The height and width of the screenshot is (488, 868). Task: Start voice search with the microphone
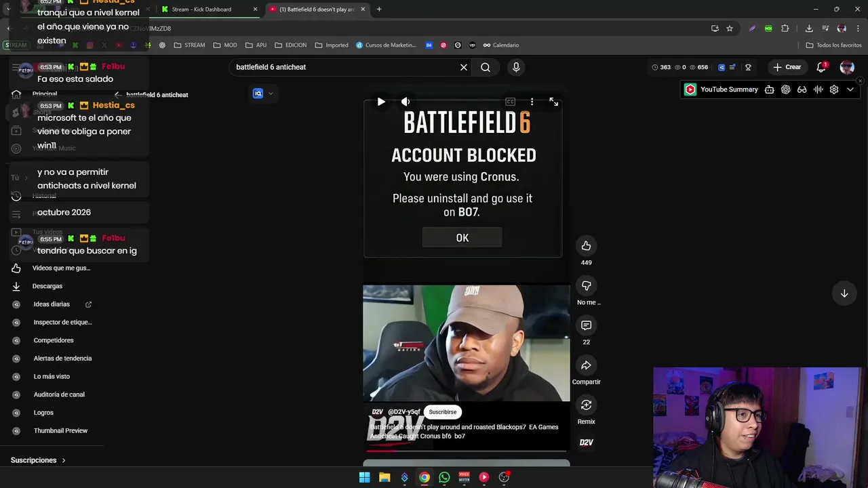pos(516,67)
